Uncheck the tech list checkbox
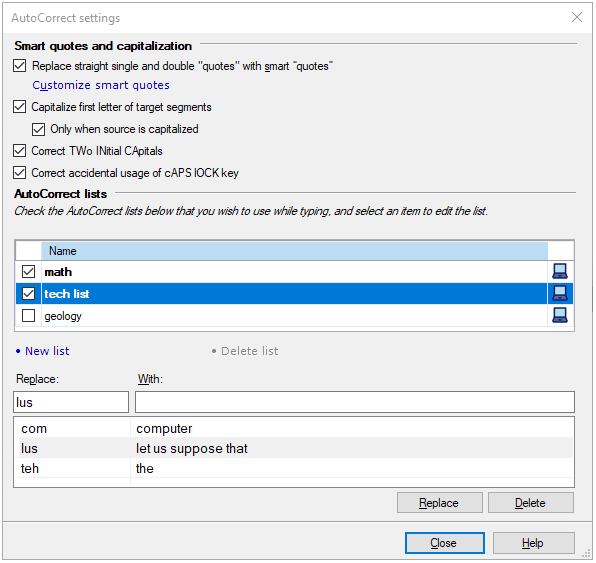 click(x=29, y=293)
